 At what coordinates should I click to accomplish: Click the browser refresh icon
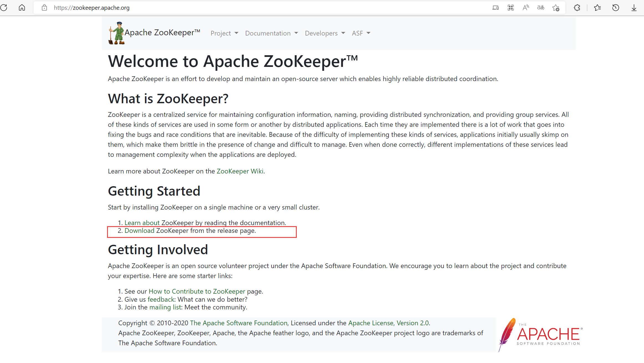[x=4, y=7]
